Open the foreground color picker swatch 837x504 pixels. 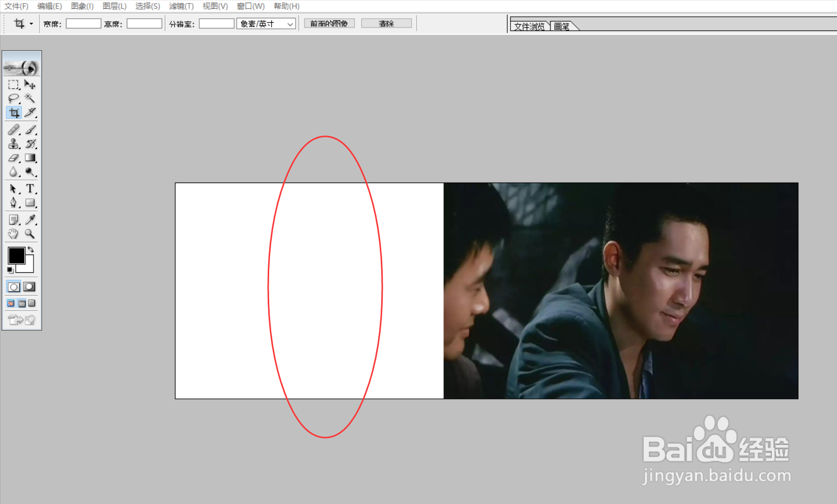(x=16, y=256)
